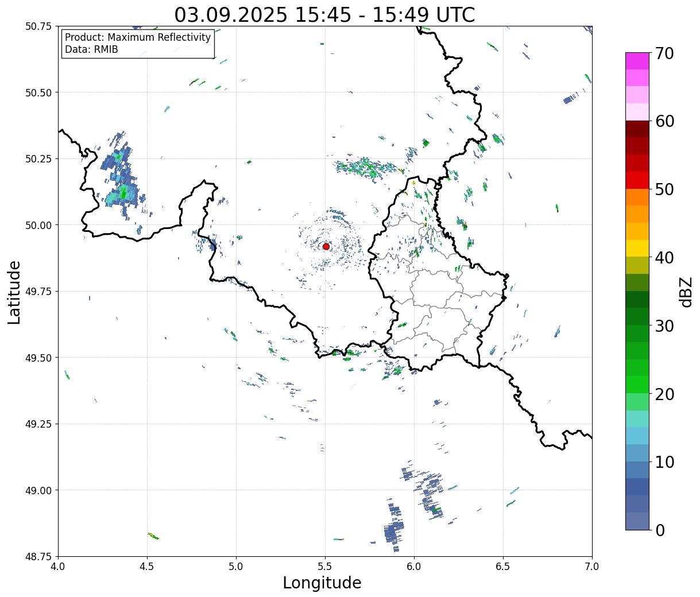Click the colorbar tick label 10
This screenshot has width=700, height=597.
pos(664,462)
